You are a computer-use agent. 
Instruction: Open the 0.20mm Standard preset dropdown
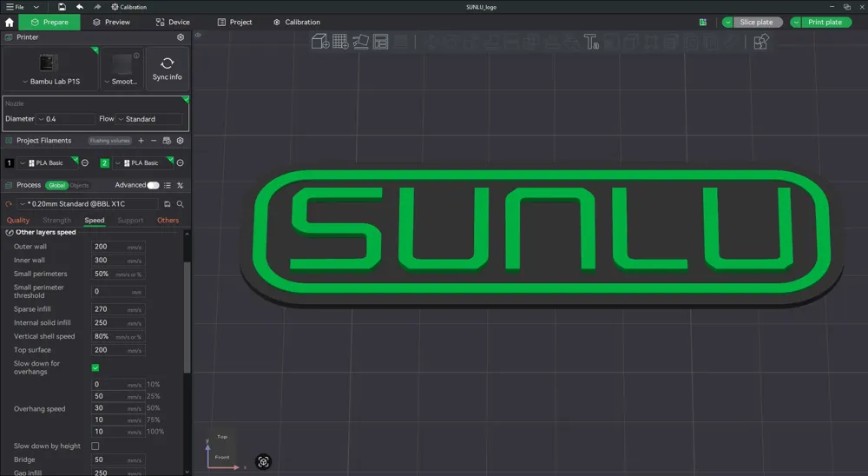point(88,204)
